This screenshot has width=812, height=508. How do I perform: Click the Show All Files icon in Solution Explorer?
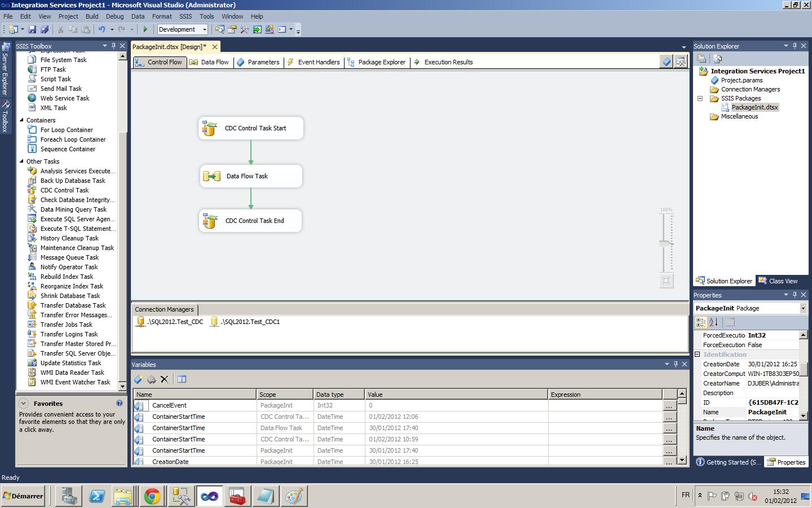pyautogui.click(x=717, y=59)
